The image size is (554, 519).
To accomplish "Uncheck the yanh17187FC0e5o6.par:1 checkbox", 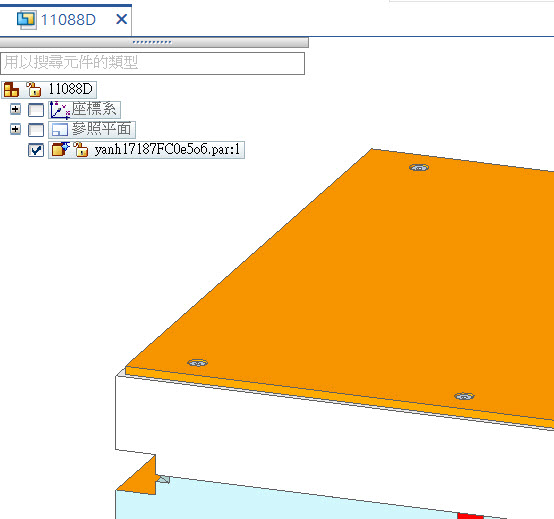I will point(36,150).
